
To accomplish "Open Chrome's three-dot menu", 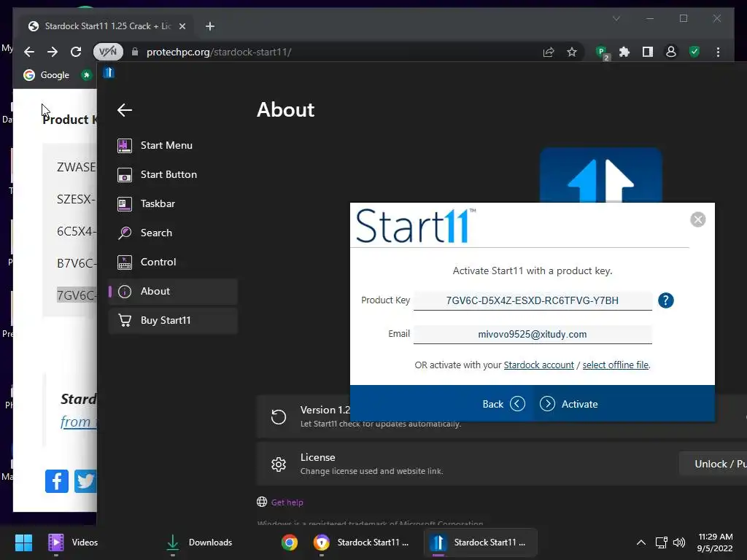I will (x=718, y=52).
